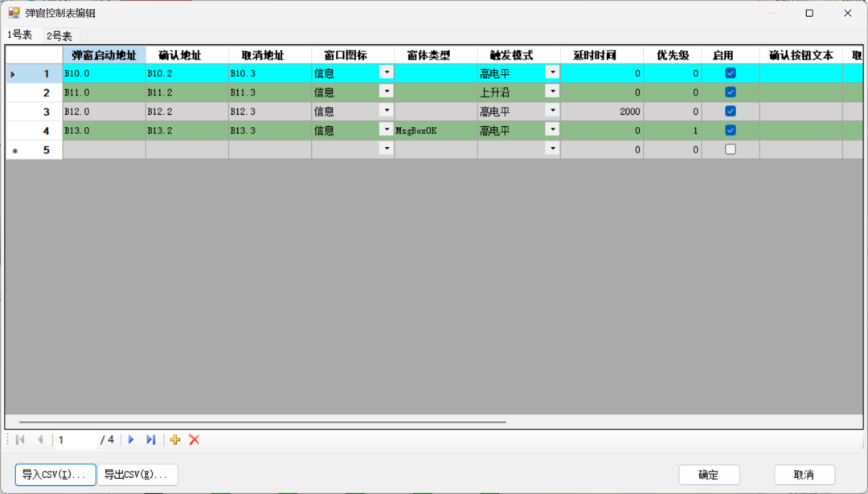Click MsgBoxOK cell in row 4
868x494 pixels.
click(x=436, y=131)
